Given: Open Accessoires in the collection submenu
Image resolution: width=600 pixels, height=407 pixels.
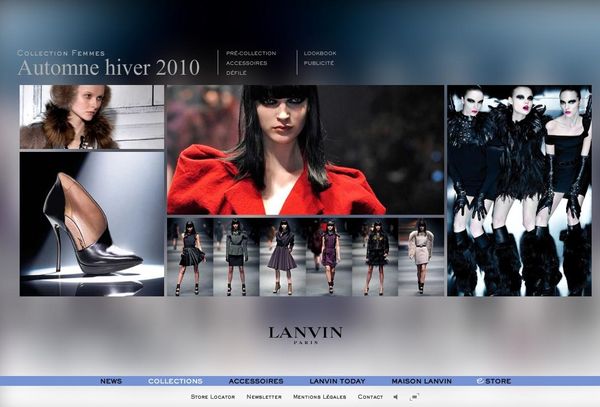Looking at the screenshot, I should (246, 63).
